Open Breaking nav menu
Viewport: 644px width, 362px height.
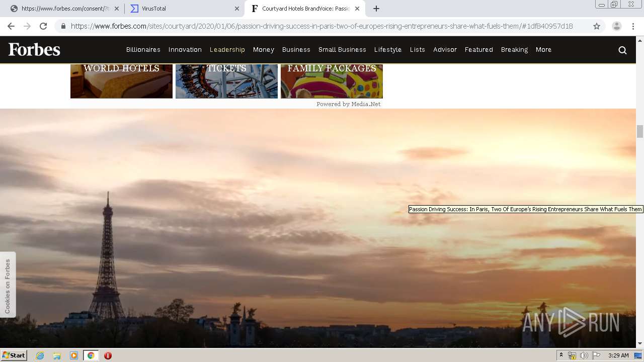click(x=514, y=50)
